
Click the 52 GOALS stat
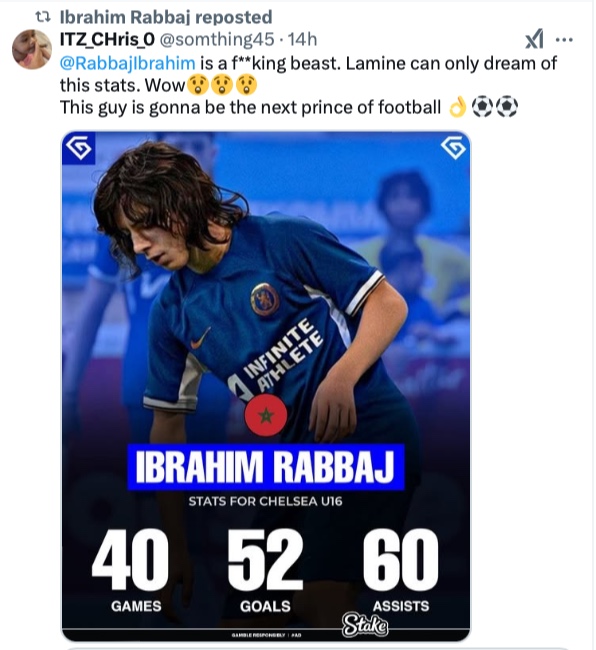pyautogui.click(x=265, y=571)
